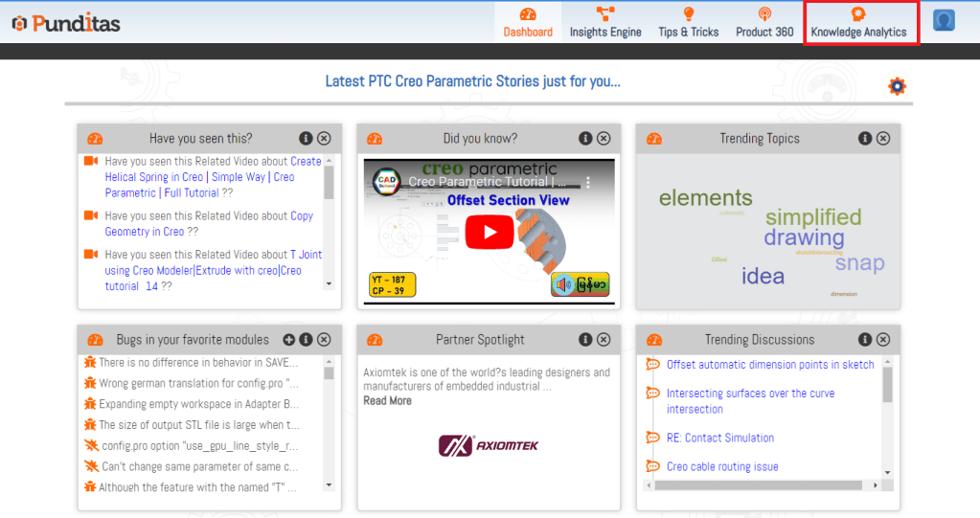This screenshot has height=518, width=980.
Task: Click info icon on Have you seen this
Action: point(306,139)
